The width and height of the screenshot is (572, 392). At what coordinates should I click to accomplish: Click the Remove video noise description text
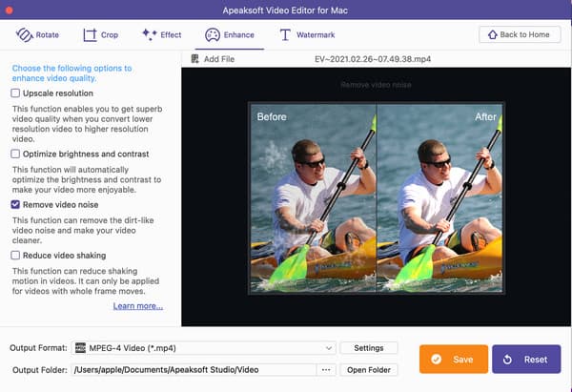[x=83, y=230]
